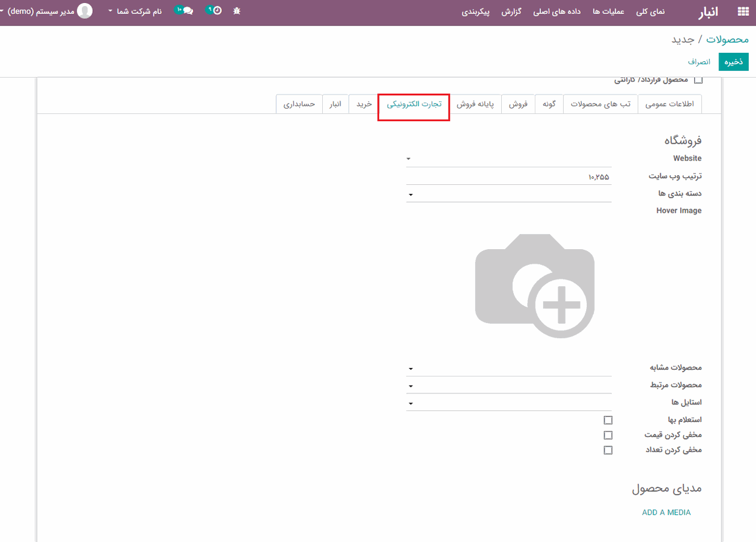756x542 pixels.
Task: Click the ذخیره save button
Action: click(x=734, y=62)
